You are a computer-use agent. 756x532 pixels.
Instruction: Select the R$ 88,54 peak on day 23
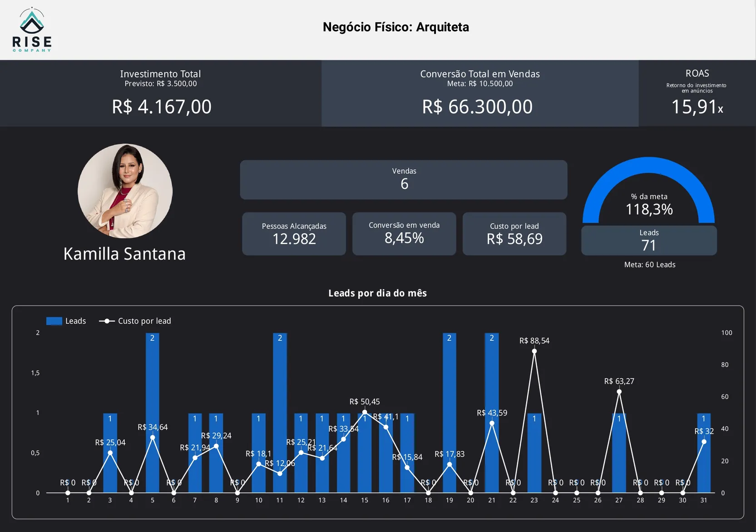pyautogui.click(x=534, y=351)
